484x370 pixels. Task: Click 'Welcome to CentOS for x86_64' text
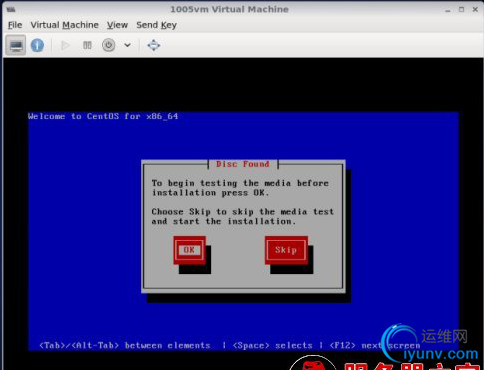[x=103, y=116]
